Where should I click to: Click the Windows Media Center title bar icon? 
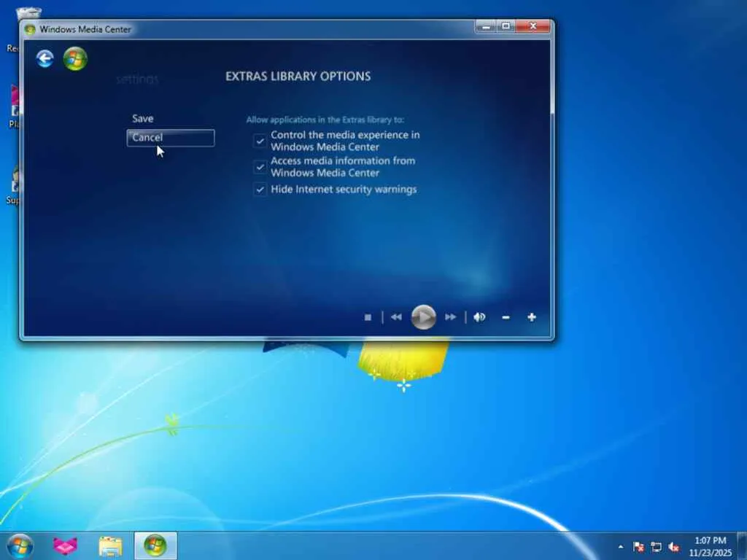[x=30, y=29]
